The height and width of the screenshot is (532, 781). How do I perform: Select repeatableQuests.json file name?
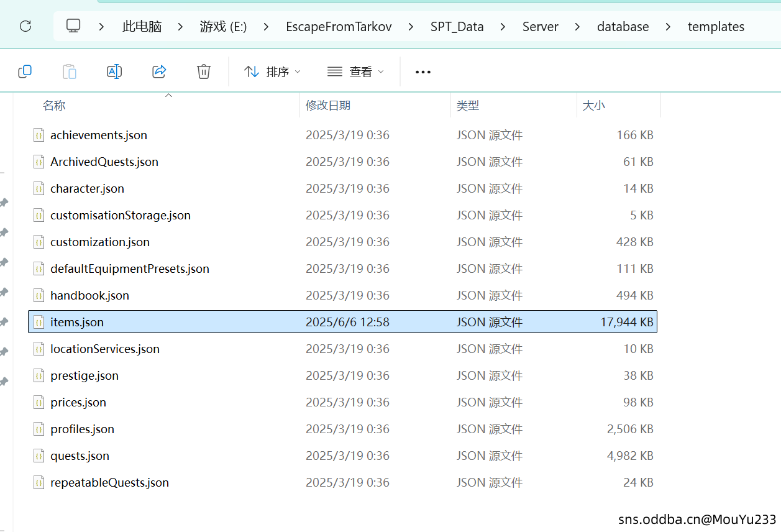pos(109,482)
